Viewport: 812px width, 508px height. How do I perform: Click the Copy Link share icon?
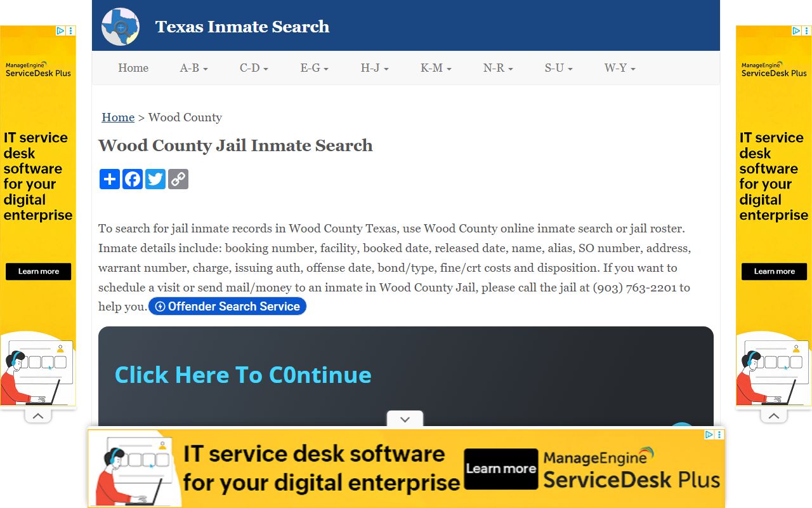click(178, 179)
